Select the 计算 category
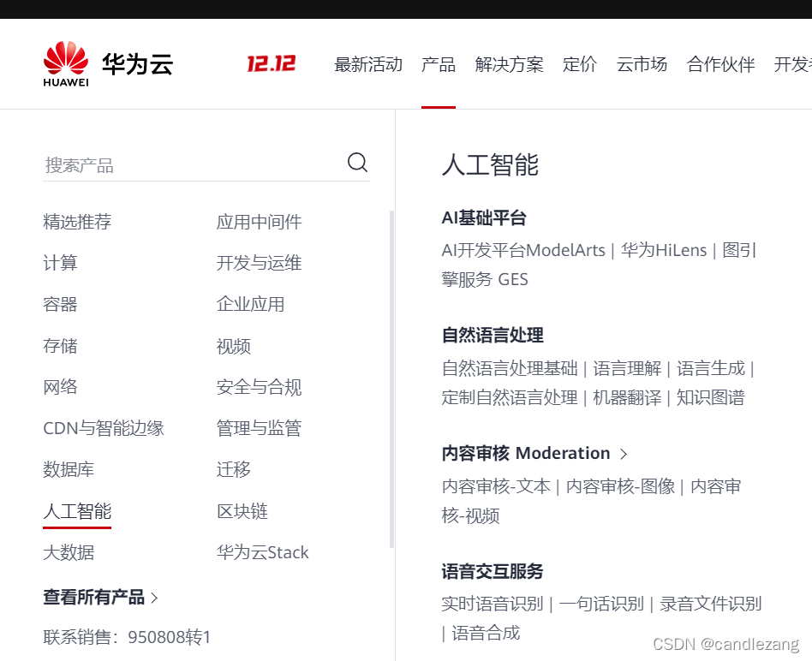Image resolution: width=812 pixels, height=661 pixels. pos(60,263)
